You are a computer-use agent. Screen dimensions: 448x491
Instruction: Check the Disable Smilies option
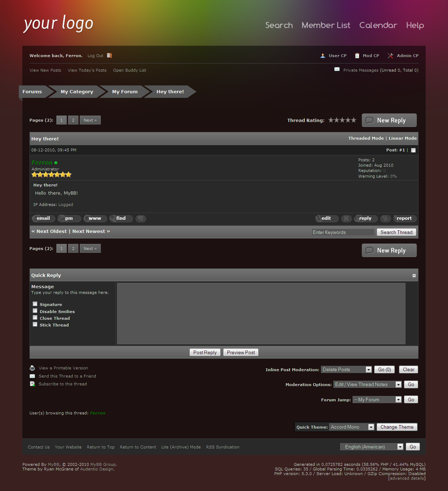click(x=35, y=311)
